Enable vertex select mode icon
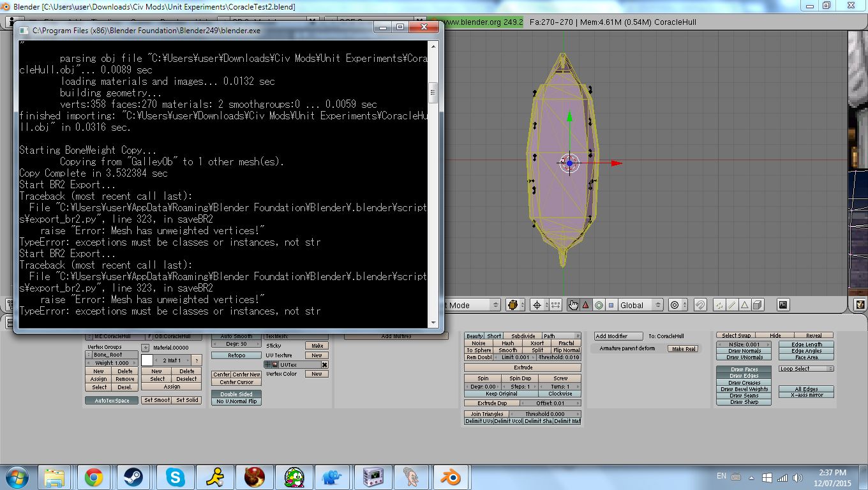Viewport: 868px width, 490px height. pos(719,305)
